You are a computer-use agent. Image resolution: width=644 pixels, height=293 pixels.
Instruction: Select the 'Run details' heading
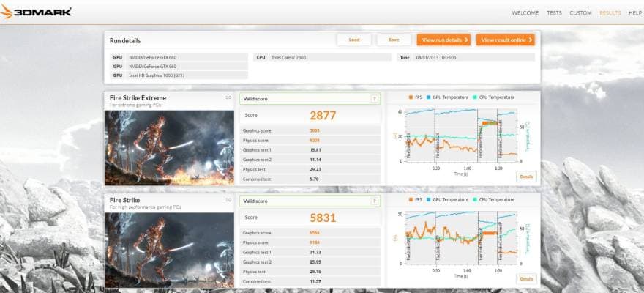125,41
